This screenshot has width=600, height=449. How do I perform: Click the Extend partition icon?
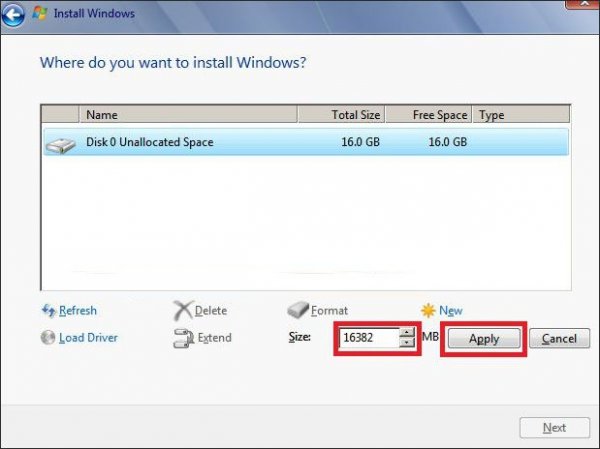click(x=182, y=338)
